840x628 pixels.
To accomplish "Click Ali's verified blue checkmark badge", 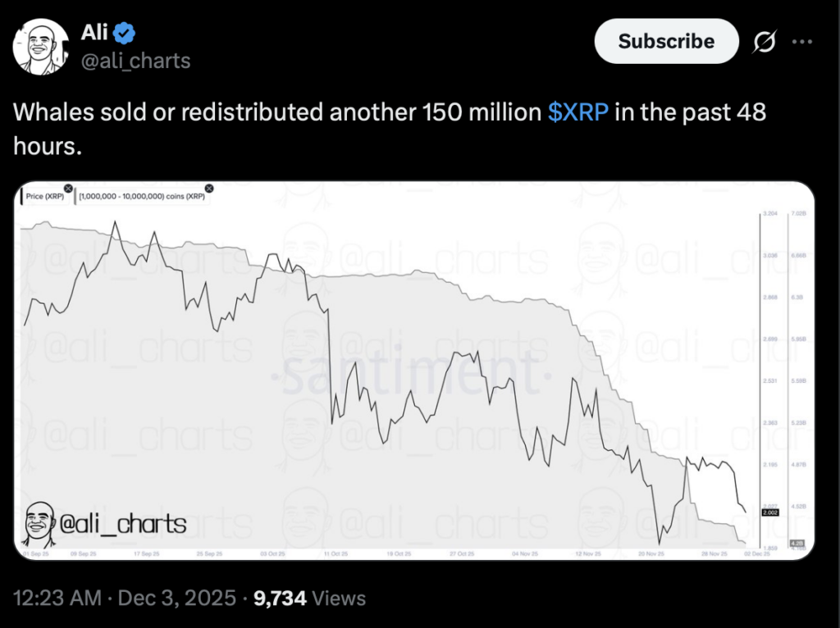I will tap(123, 32).
